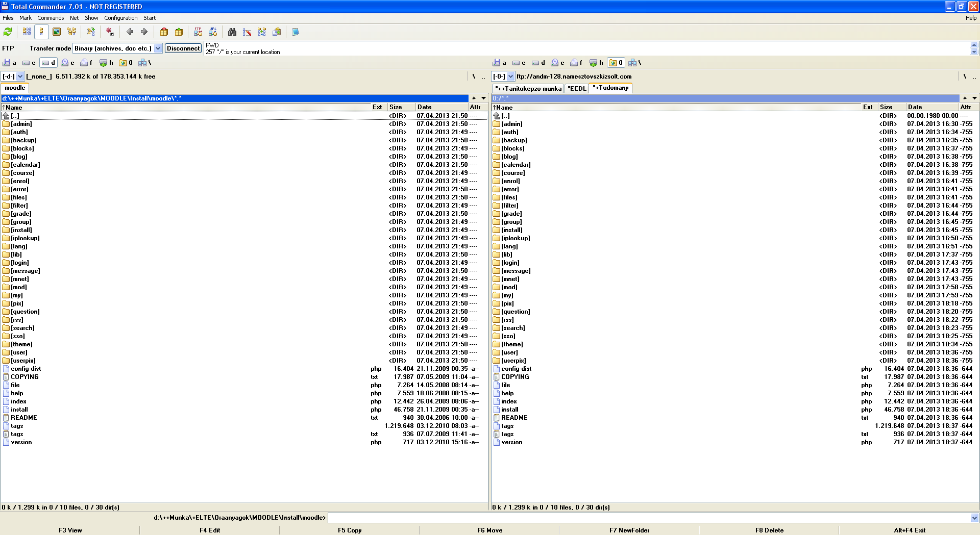This screenshot has width=980, height=535.
Task: Expand the command line history dropdown
Action: tap(974, 518)
